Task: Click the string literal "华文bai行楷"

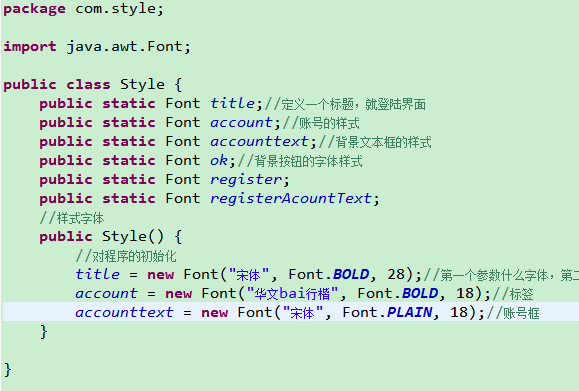Action: point(292,294)
